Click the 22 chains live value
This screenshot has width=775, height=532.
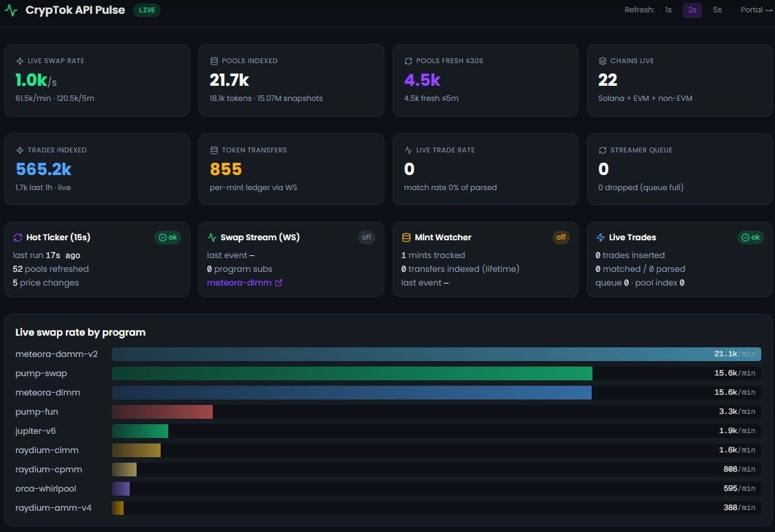tap(608, 80)
